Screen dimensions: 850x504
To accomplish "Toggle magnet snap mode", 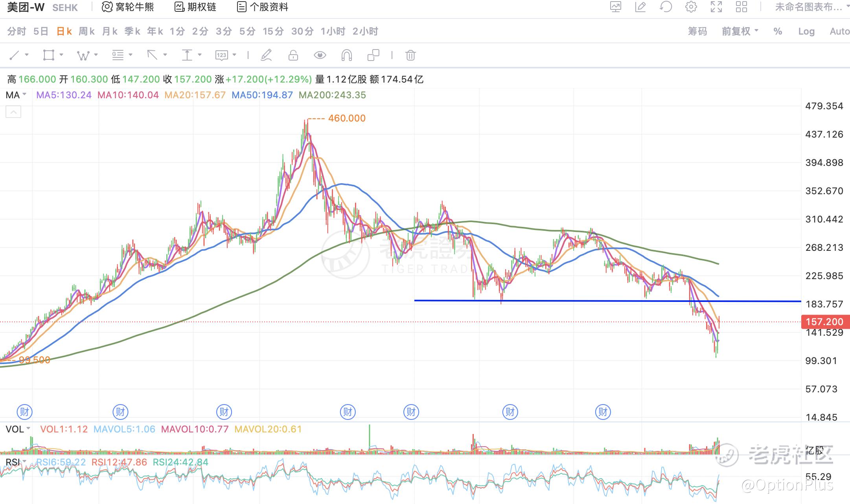I will tap(346, 55).
